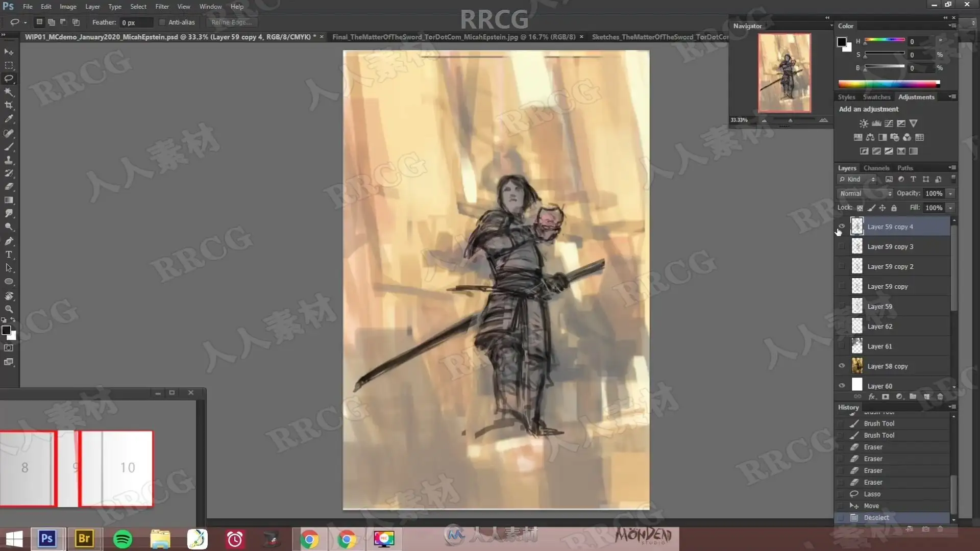Toggle Quick Mask mode icon
This screenshot has width=980, height=551.
pyautogui.click(x=9, y=348)
